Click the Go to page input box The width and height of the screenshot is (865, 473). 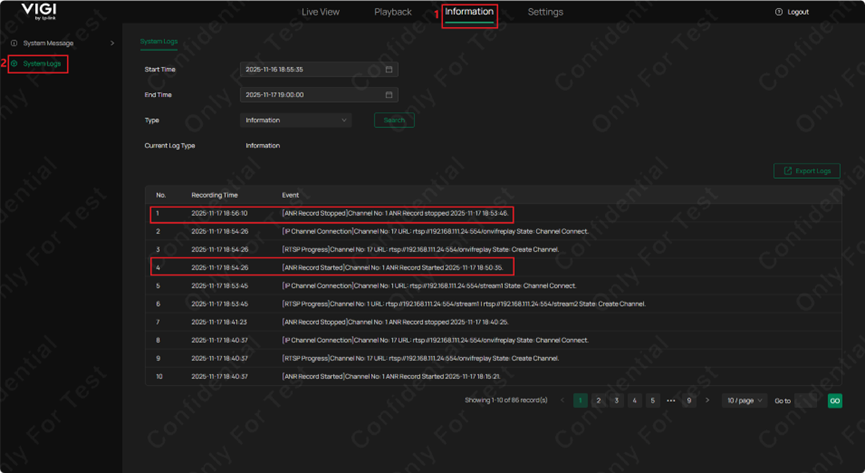805,401
